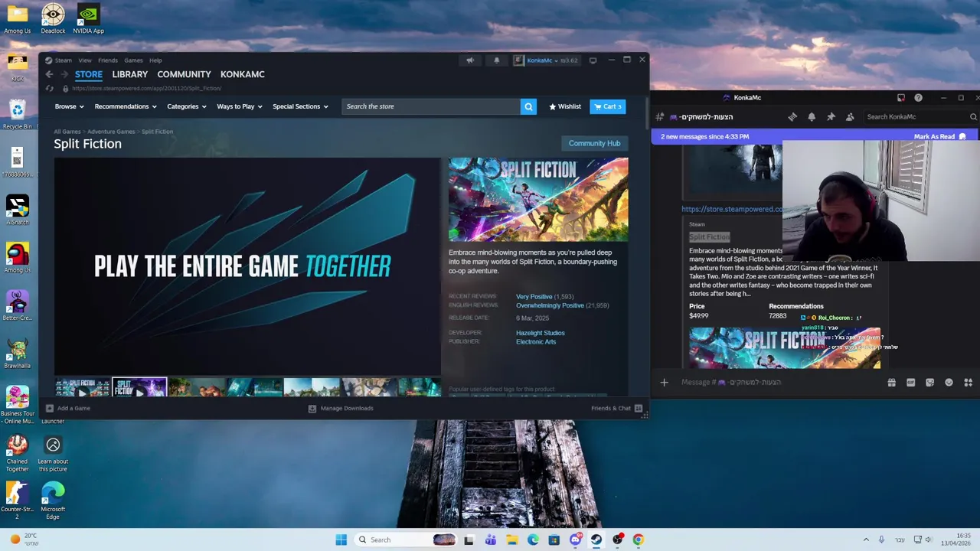Open Steam Wishlist

pyautogui.click(x=565, y=106)
